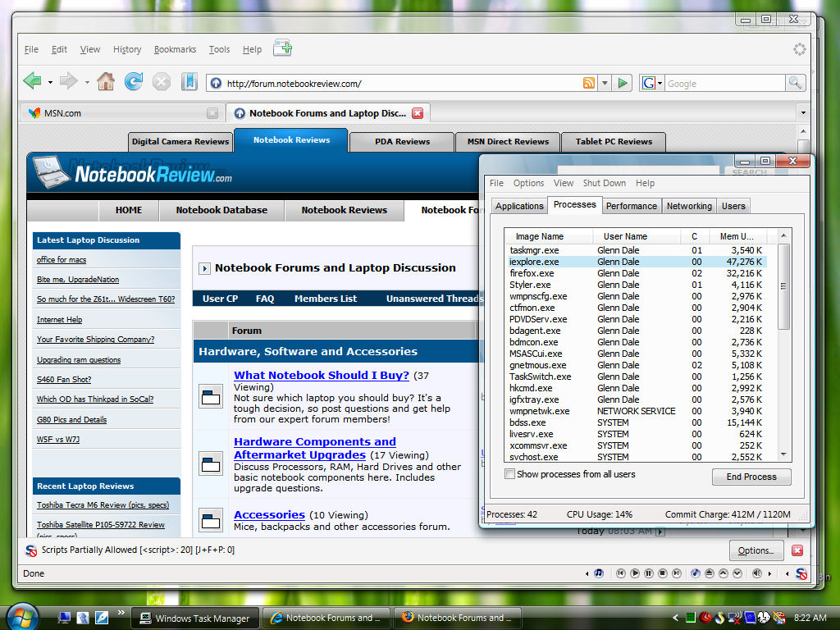This screenshot has width=840, height=630.
Task: Open the Home page in Firefox
Action: tap(106, 81)
